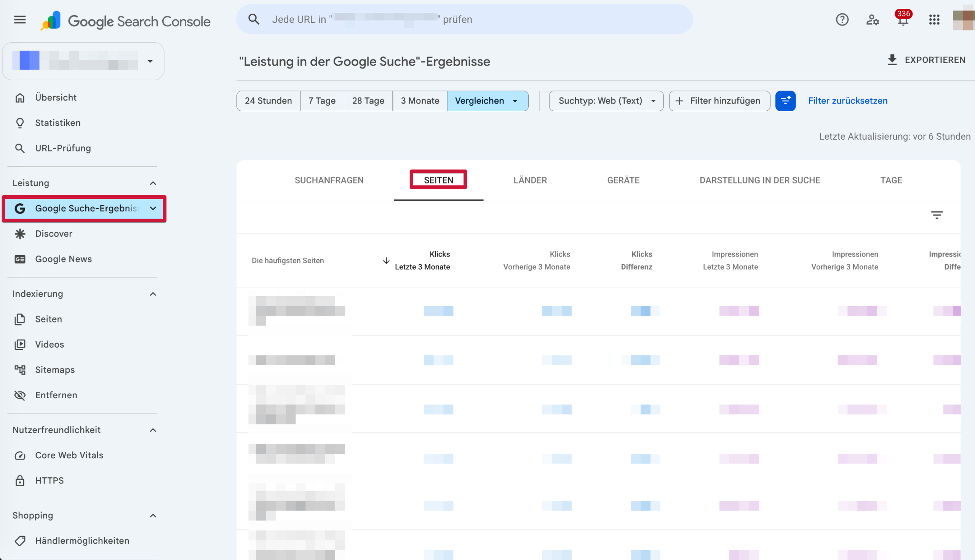Image resolution: width=975 pixels, height=560 pixels.
Task: Click the search magnifier icon
Action: pyautogui.click(x=254, y=19)
